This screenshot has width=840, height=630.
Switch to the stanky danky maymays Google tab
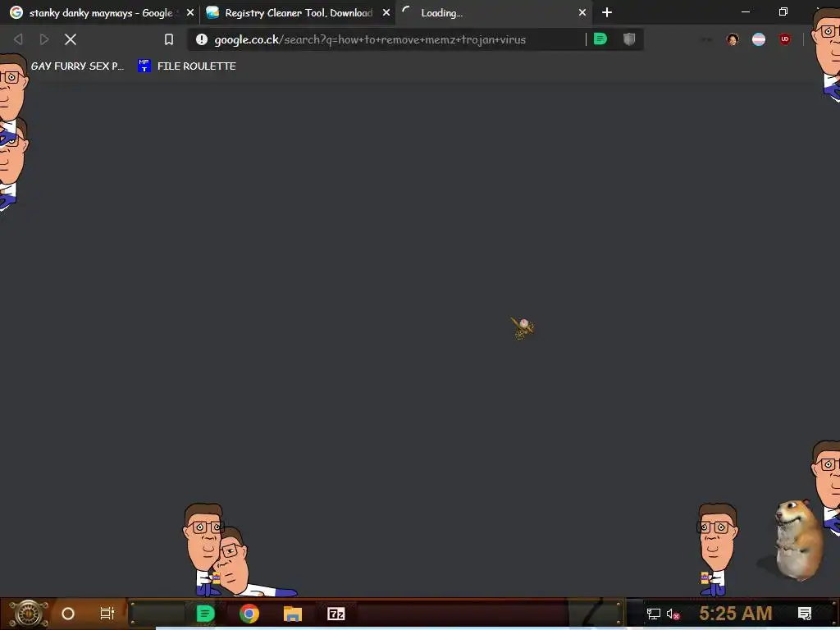coord(99,13)
